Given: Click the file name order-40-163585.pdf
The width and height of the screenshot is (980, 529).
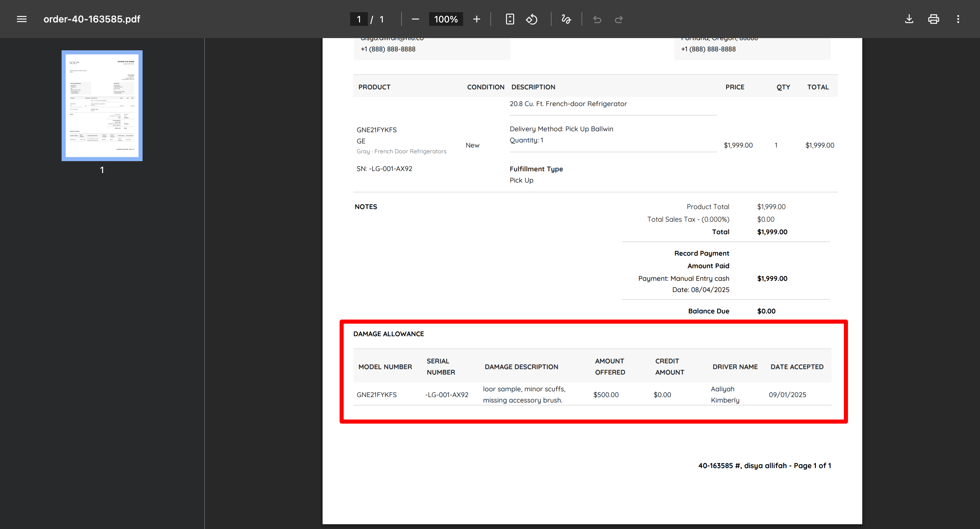Looking at the screenshot, I should point(92,19).
